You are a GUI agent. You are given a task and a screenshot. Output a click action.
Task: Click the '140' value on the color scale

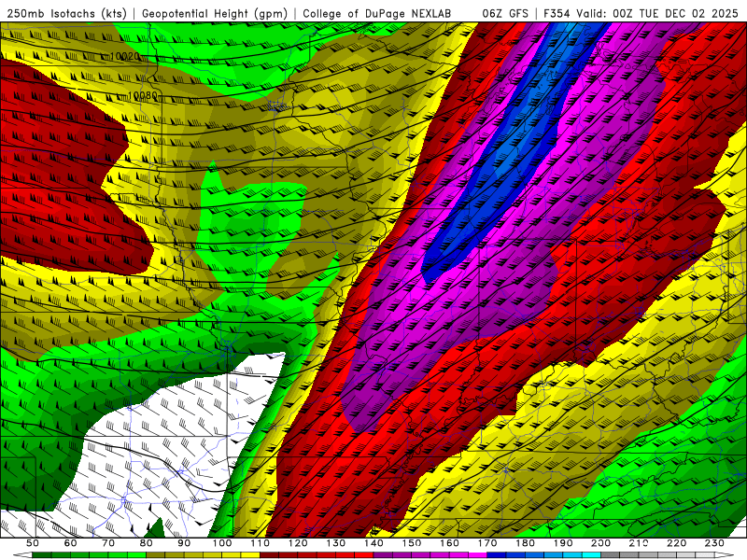click(373, 543)
